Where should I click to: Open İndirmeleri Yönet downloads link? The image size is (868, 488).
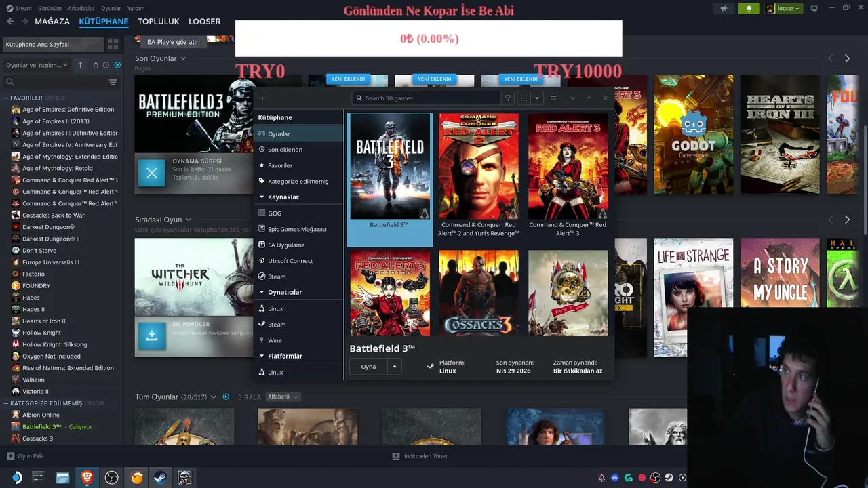coord(420,456)
